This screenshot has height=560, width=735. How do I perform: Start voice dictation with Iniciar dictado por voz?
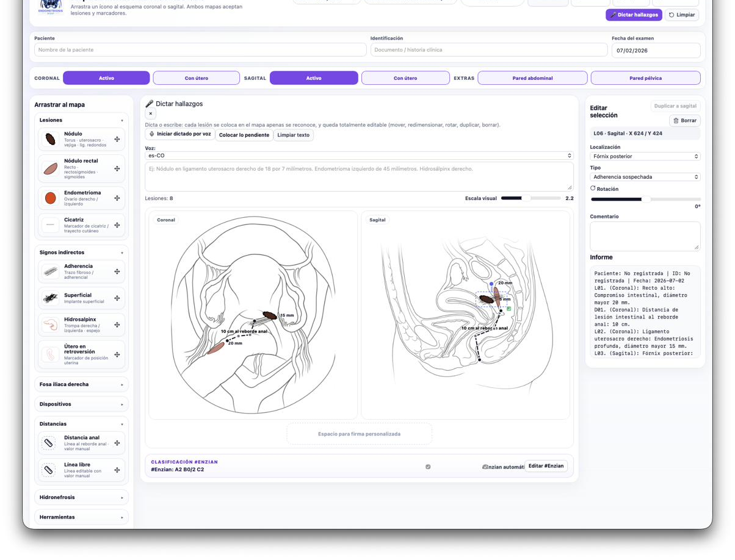coord(180,134)
